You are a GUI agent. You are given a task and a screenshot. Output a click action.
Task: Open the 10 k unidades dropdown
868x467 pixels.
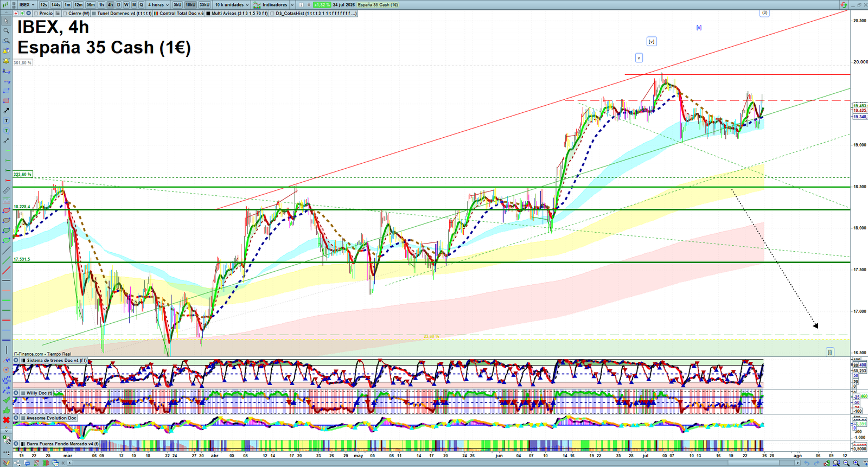point(232,4)
